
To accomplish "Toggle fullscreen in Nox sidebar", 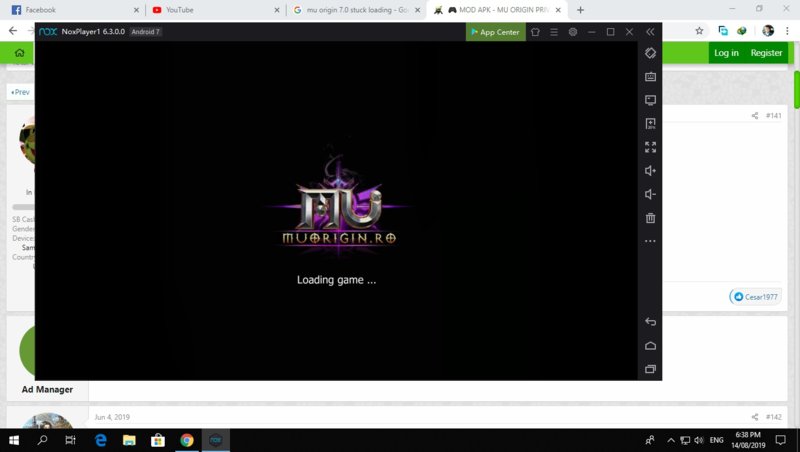I will 650,147.
